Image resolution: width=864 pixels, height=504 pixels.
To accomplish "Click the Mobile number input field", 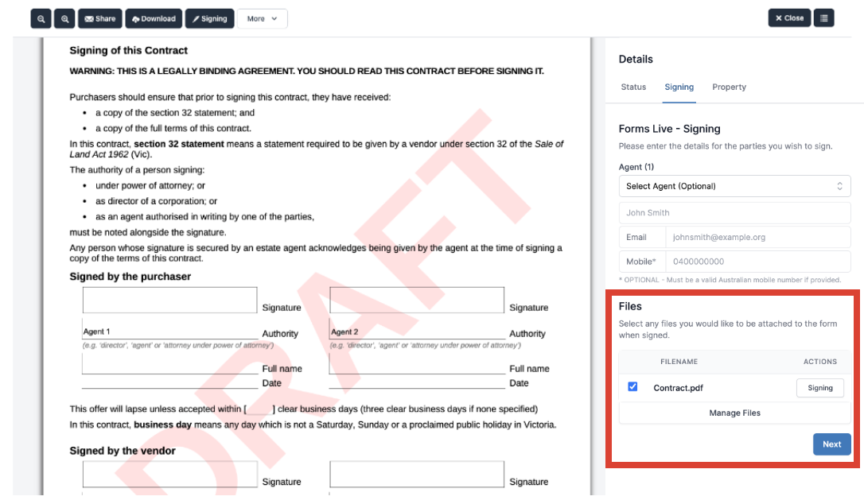I will (x=757, y=262).
